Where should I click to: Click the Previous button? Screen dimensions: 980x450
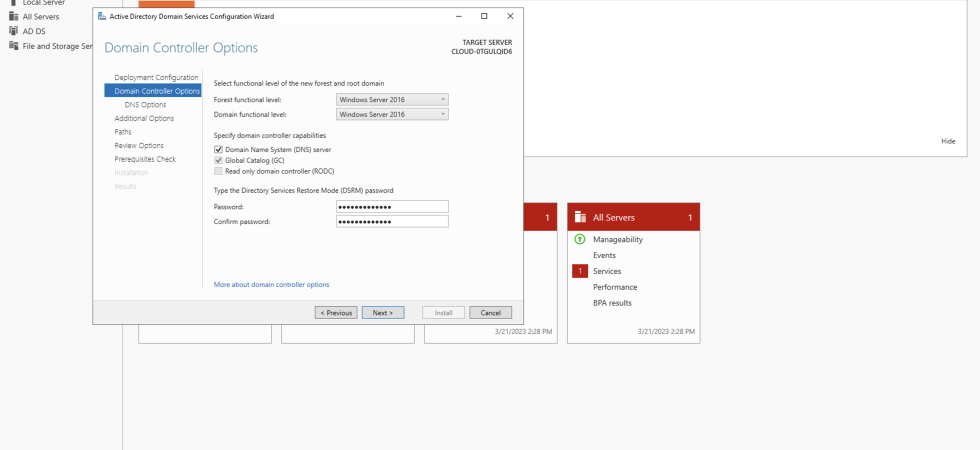tap(336, 312)
